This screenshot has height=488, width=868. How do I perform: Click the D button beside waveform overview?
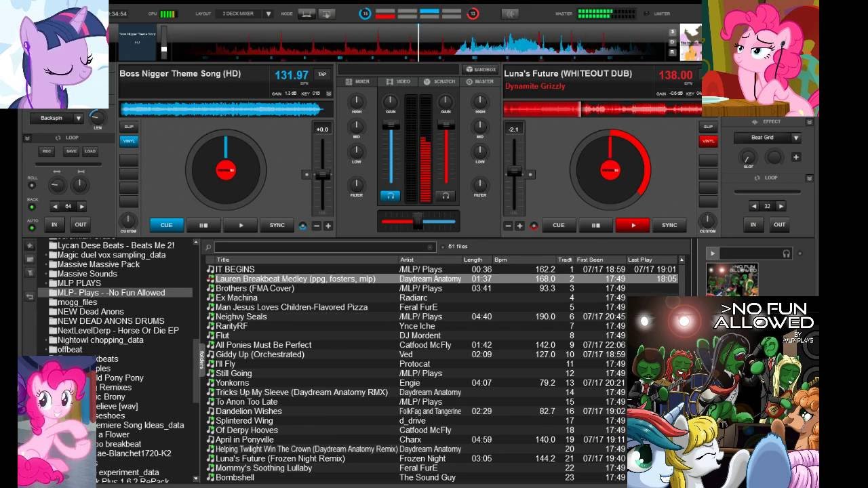pyautogui.click(x=672, y=42)
